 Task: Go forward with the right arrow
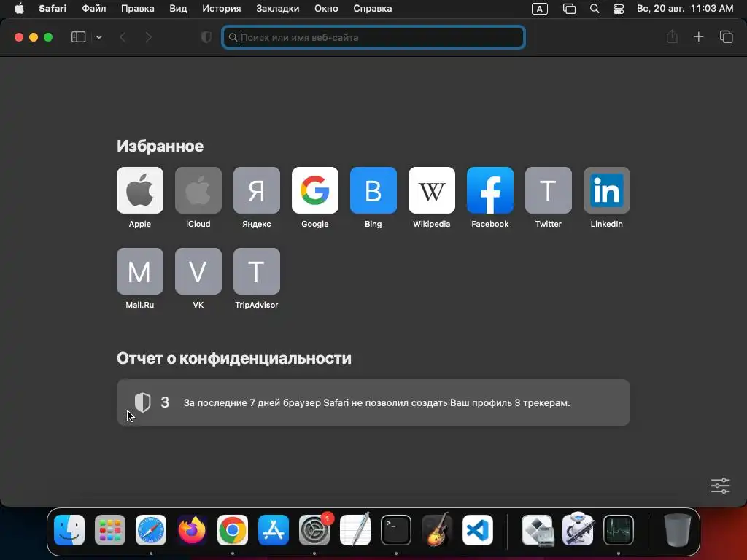(149, 37)
